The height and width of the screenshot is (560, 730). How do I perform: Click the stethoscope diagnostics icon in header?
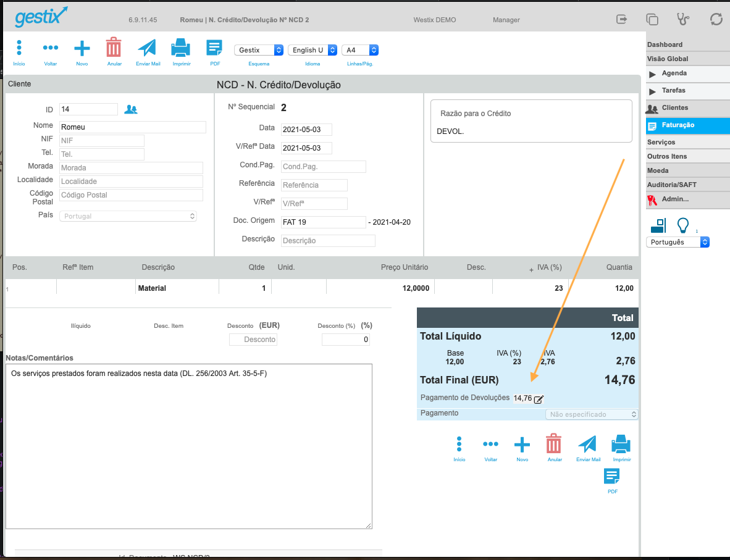(683, 19)
